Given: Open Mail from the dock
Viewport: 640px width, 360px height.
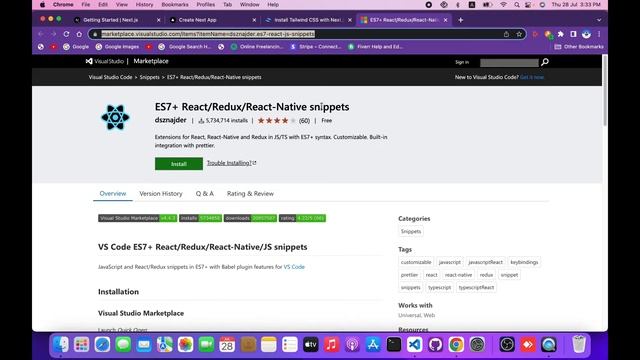Looking at the screenshot, I should 144,344.
